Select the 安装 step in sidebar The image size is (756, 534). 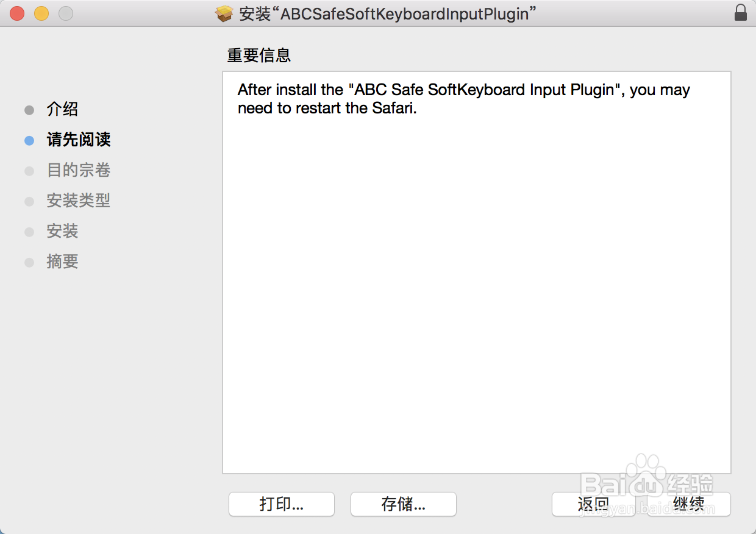tap(62, 232)
